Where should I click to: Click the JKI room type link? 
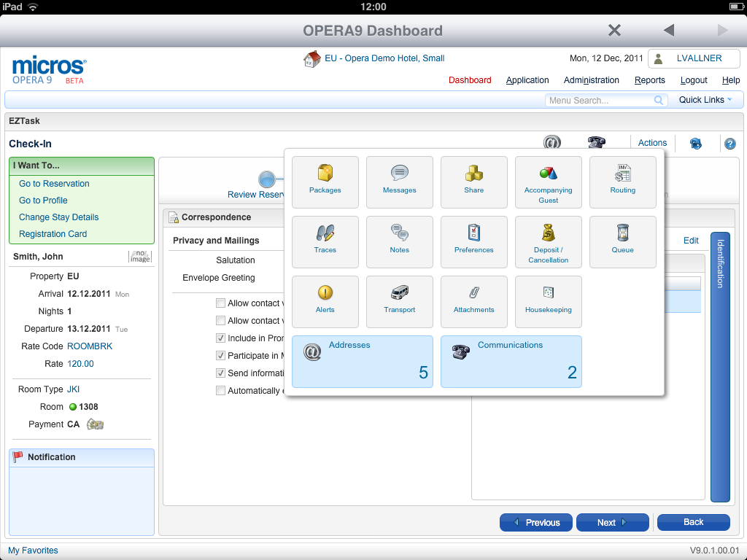74,389
